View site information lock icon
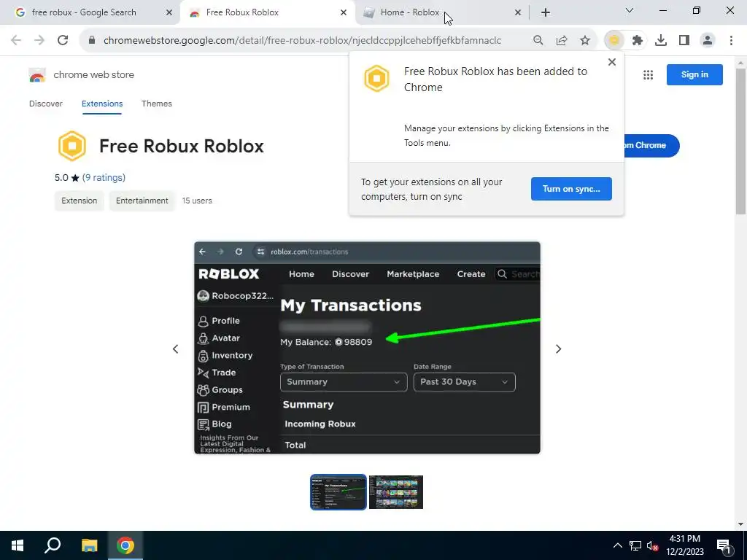The width and height of the screenshot is (747, 560). 92,41
